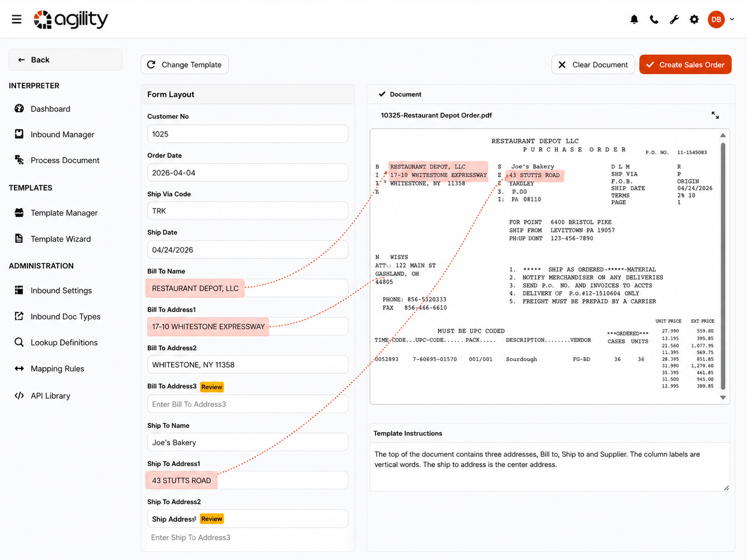Click the Template Wizard sidebar icon
The image size is (747, 560).
click(19, 238)
